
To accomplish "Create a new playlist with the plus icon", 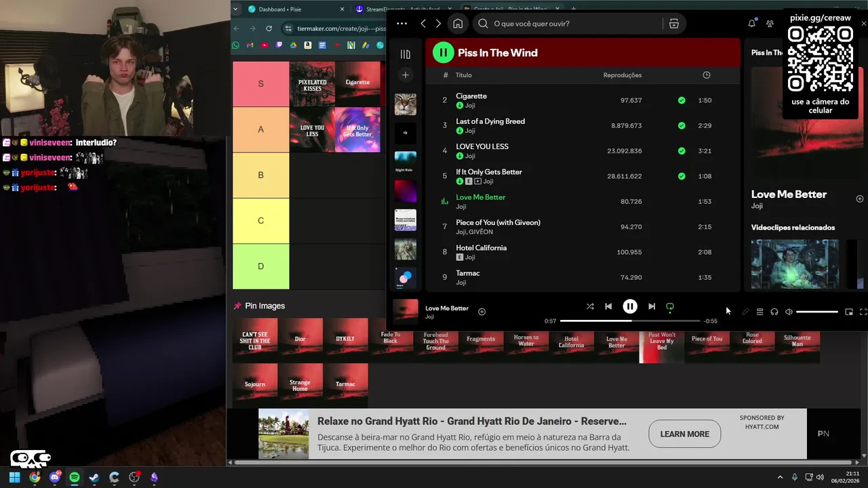I will pos(406,75).
